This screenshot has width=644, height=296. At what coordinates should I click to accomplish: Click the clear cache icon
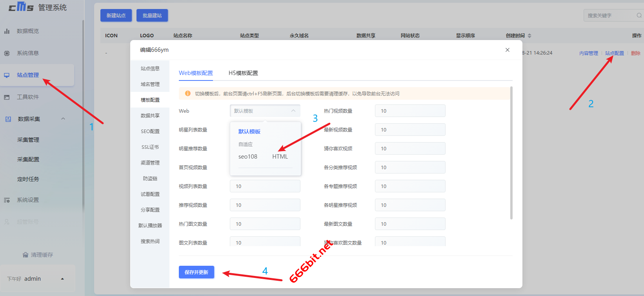pyautogui.click(x=25, y=255)
